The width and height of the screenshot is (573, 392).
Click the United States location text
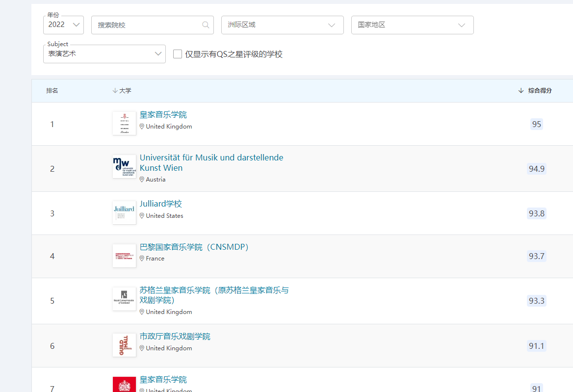[164, 215]
